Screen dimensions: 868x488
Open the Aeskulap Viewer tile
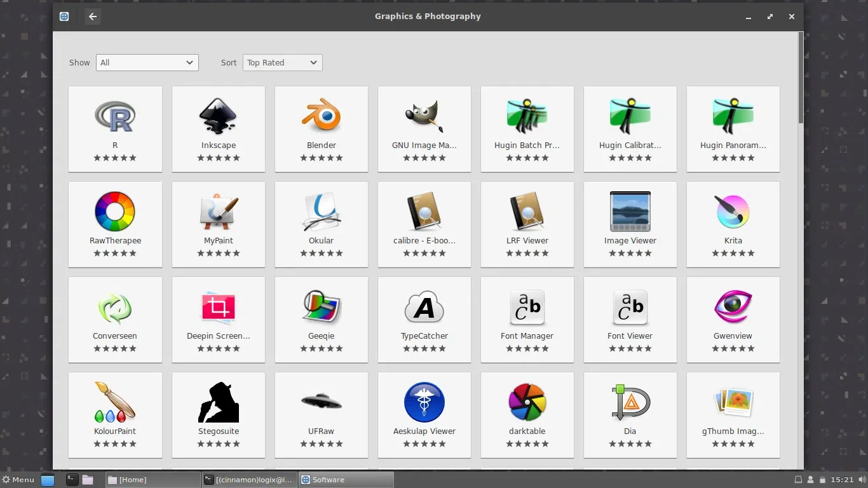coord(424,415)
